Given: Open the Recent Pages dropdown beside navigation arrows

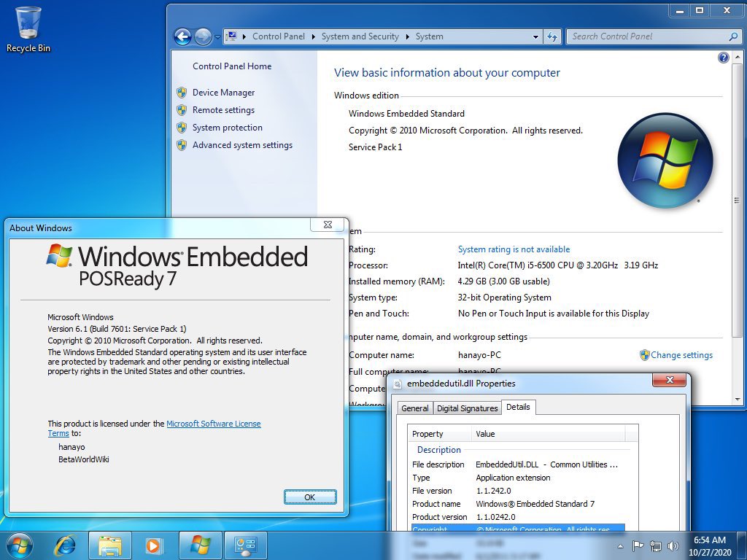Looking at the screenshot, I should 217,36.
